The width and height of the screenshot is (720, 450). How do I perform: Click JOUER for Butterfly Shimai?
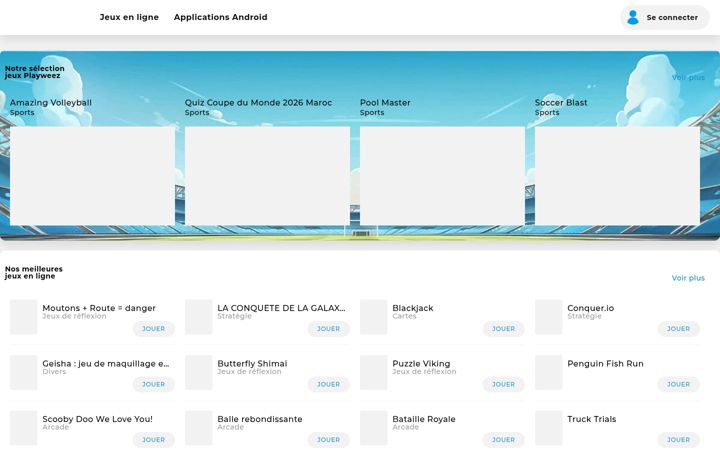click(328, 384)
